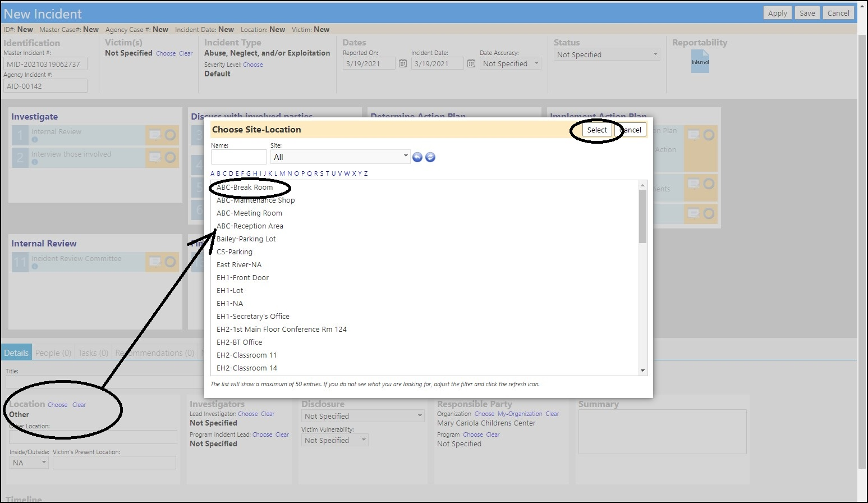Viewport: 868px width, 503px height.
Task: Click comment icon on Internal Review task
Action: pyautogui.click(x=155, y=135)
